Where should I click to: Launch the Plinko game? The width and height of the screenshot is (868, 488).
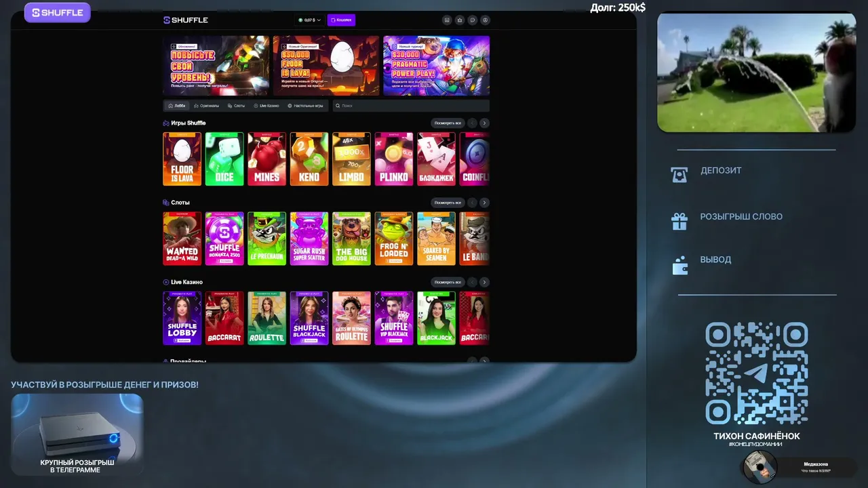pos(394,159)
